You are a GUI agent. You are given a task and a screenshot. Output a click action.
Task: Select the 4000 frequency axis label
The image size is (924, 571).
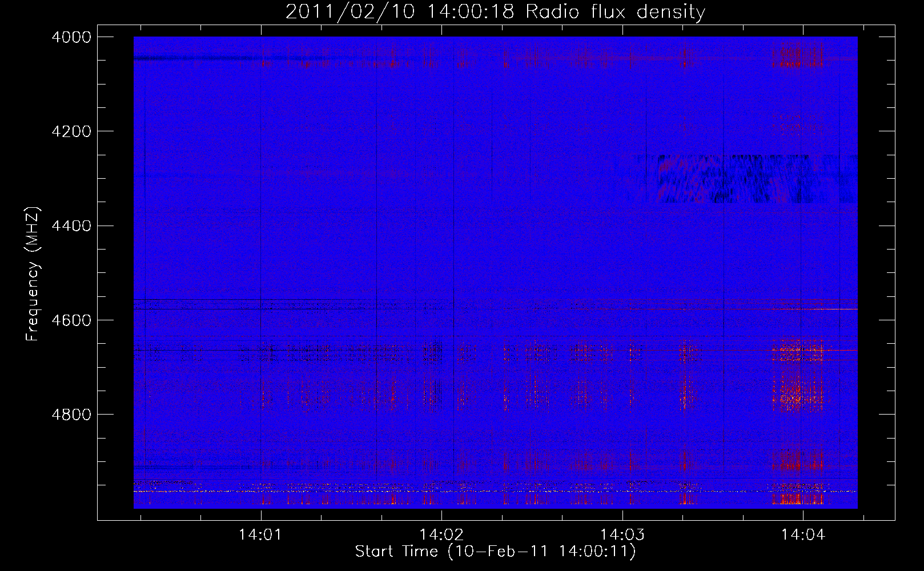71,37
